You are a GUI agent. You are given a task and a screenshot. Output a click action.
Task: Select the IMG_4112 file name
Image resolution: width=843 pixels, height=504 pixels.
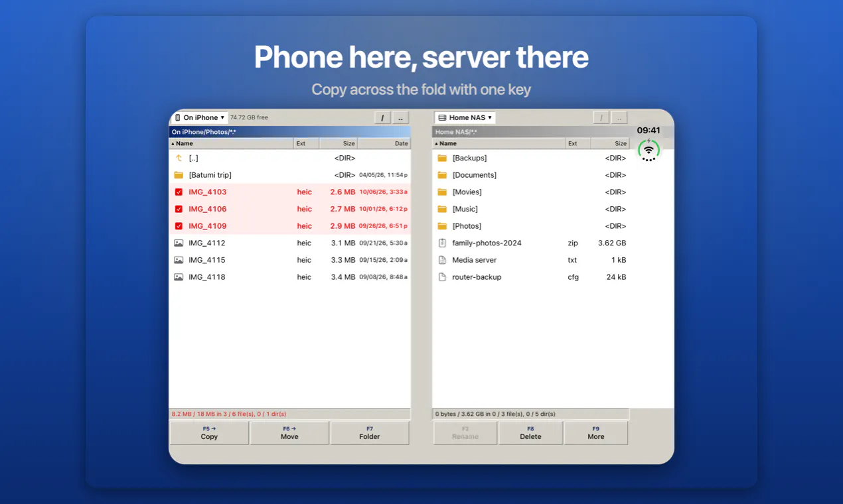207,243
